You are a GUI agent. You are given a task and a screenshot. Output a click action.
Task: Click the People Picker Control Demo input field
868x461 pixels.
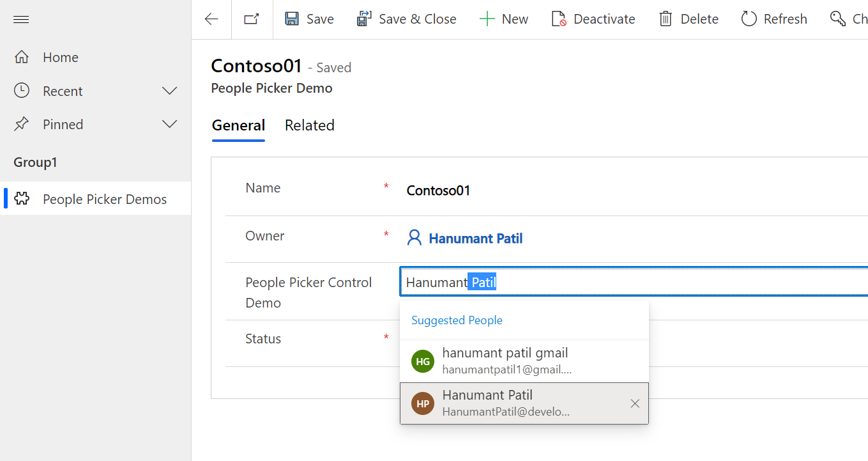[575, 281]
